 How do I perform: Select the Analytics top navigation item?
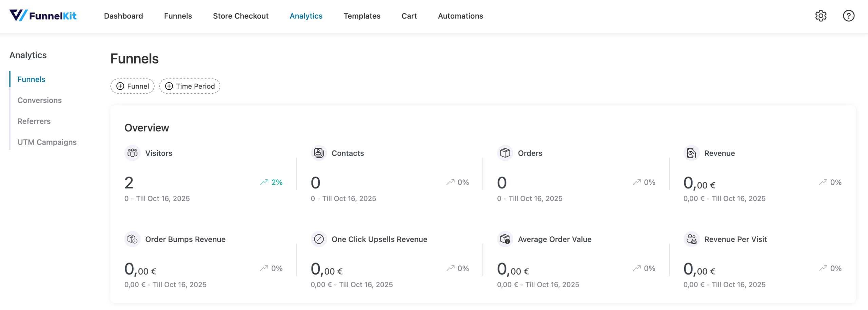tap(306, 16)
